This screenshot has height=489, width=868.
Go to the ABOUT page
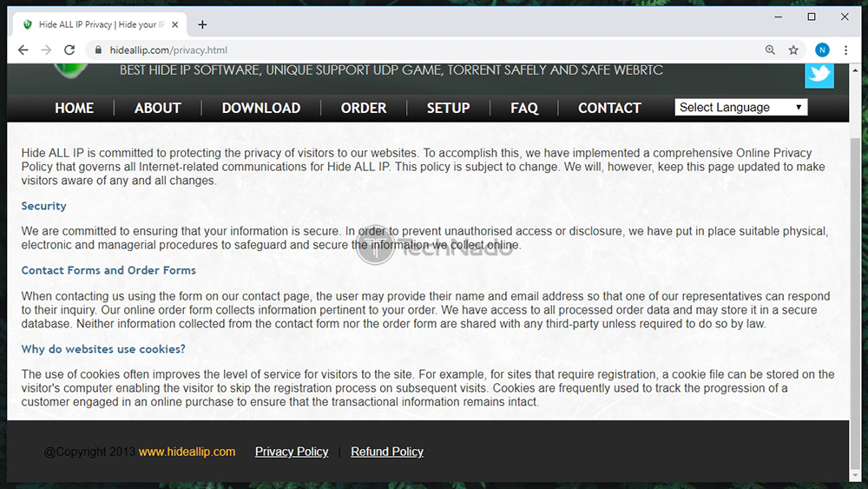158,108
